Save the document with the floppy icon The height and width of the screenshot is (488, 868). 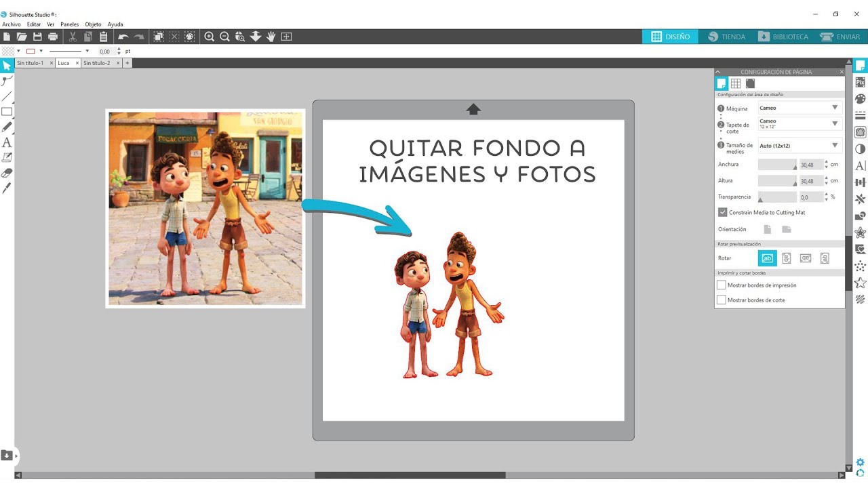(x=37, y=37)
